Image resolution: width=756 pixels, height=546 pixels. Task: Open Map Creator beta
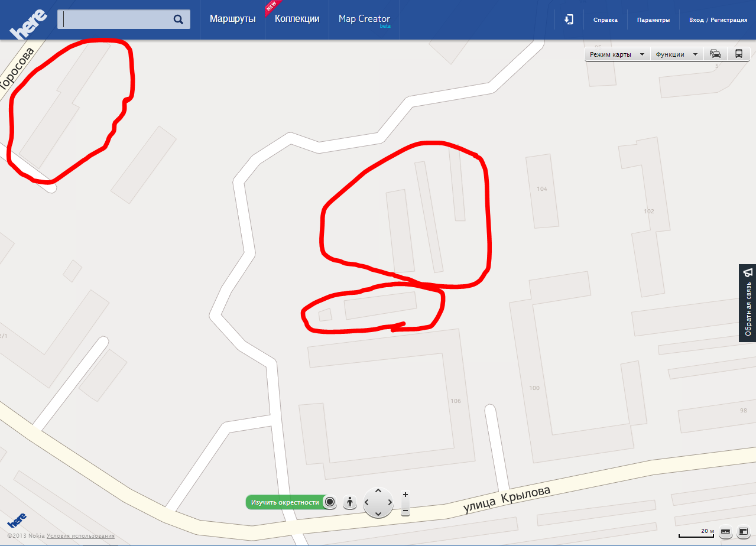(x=364, y=19)
